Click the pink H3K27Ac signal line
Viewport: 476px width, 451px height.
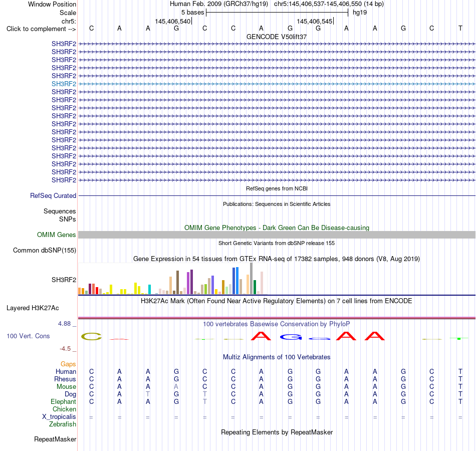[x=277, y=318]
